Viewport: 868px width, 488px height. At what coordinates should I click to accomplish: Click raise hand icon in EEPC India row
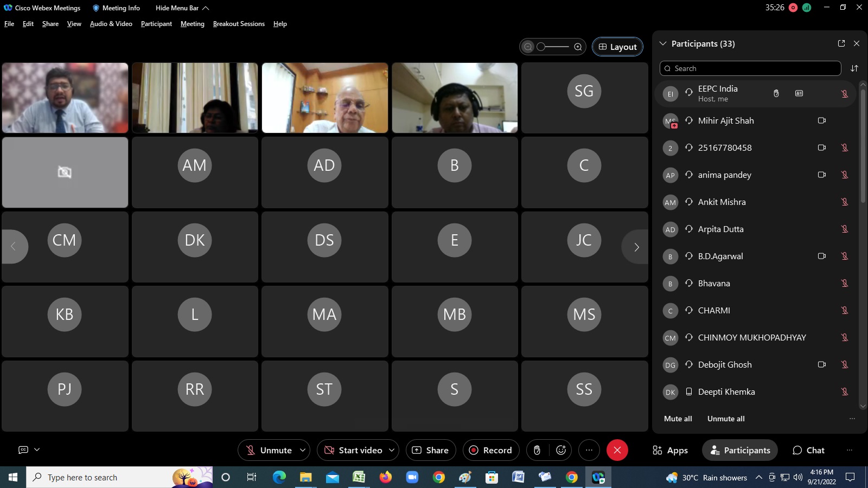pyautogui.click(x=776, y=93)
